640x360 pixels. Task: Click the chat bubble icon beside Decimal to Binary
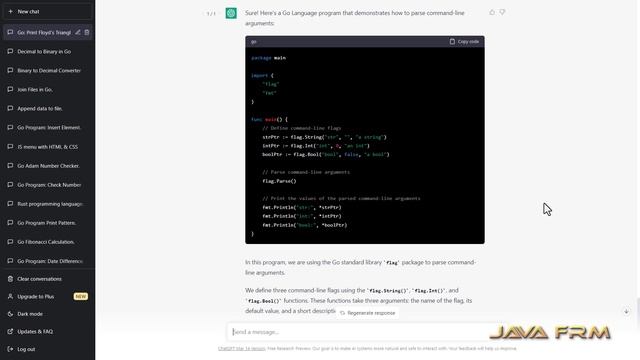[10, 51]
